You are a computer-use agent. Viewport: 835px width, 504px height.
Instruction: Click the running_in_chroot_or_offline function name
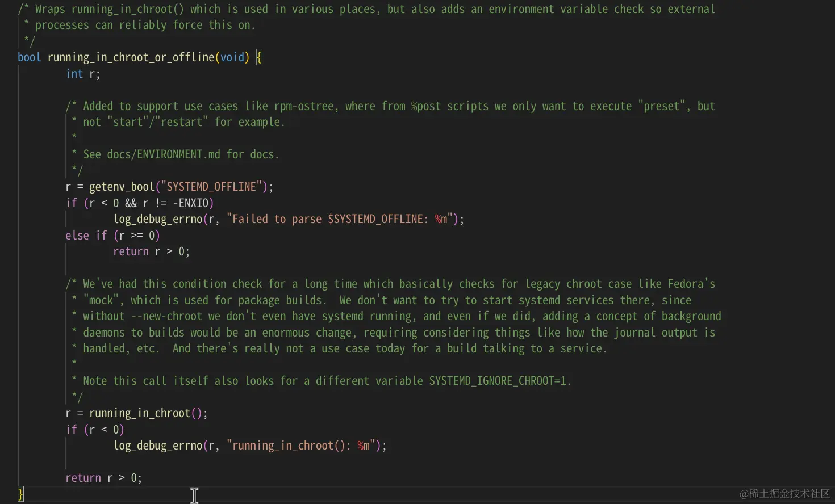coord(131,57)
